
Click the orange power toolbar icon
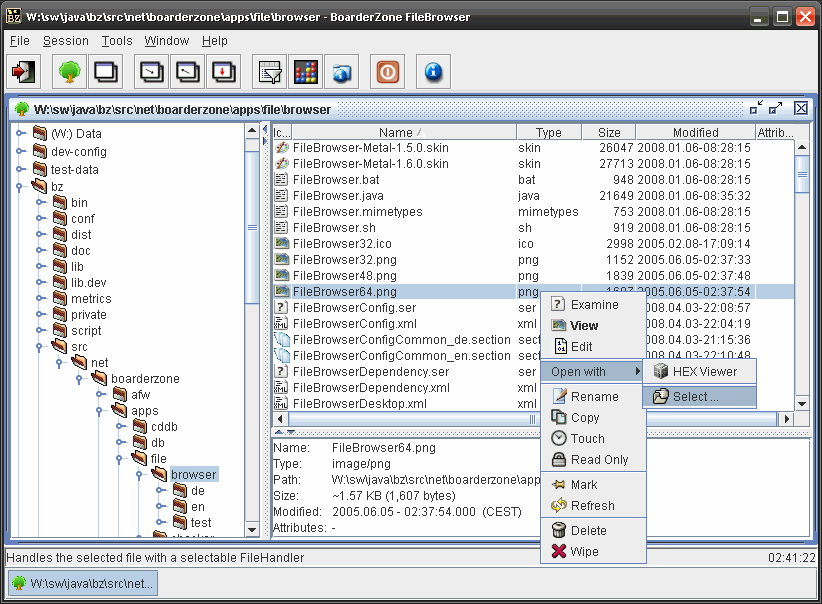[387, 71]
